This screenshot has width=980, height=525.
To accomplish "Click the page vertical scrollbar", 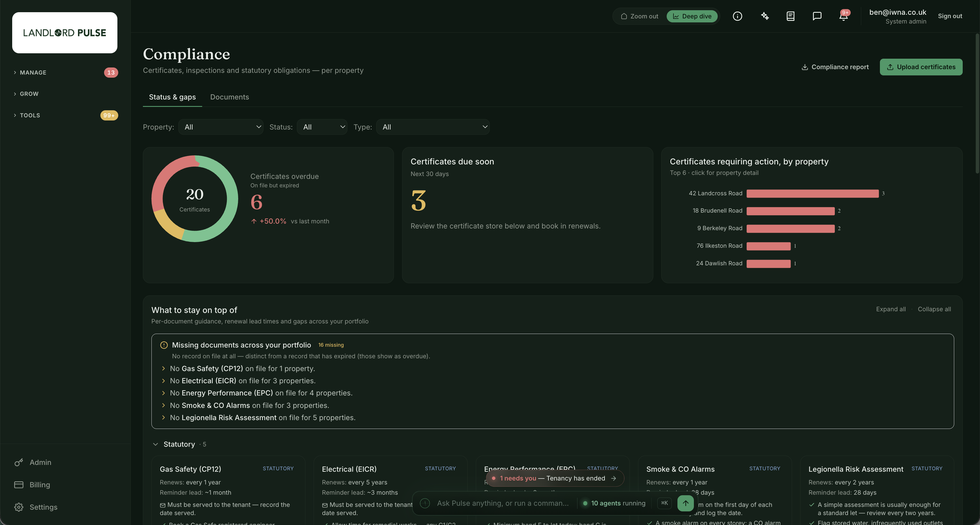I will point(977,103).
